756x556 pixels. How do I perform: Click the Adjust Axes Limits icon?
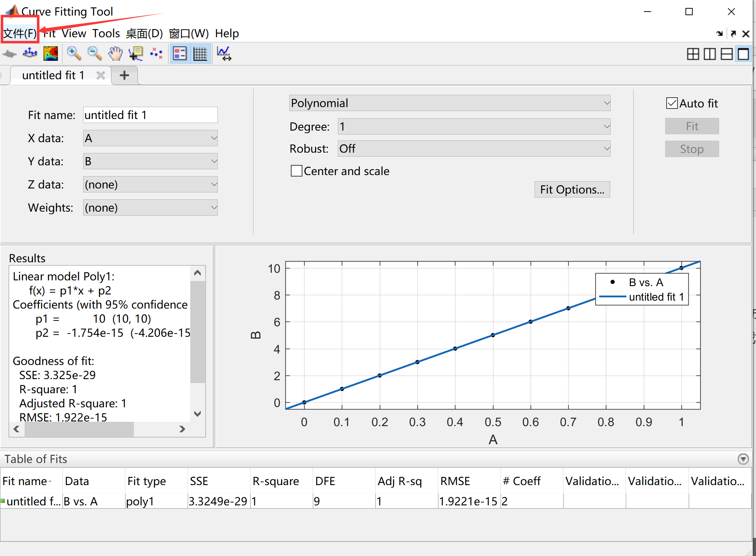pos(224,54)
